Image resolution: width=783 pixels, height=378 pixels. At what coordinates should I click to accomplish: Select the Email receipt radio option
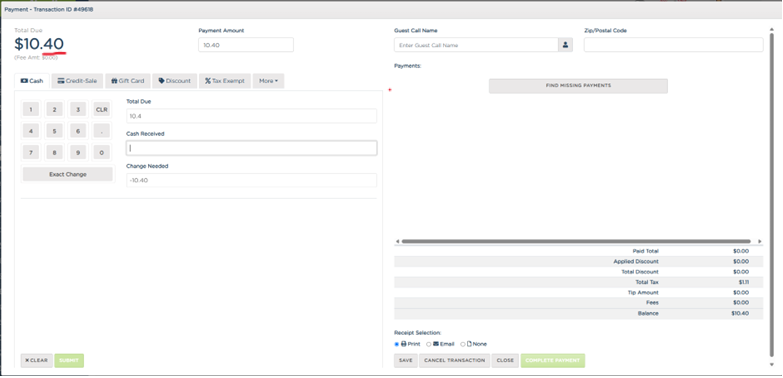click(429, 345)
